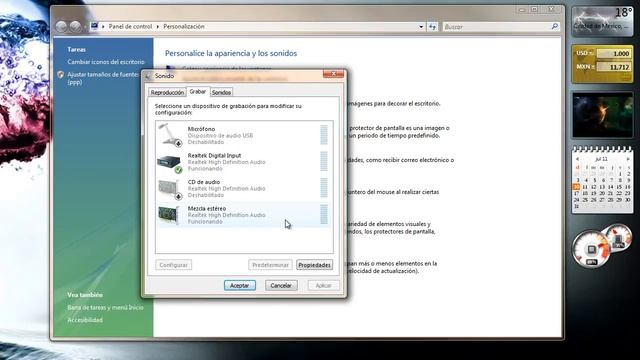This screenshot has height=360, width=640.
Task: Select the Mezcla estéreo sound card icon
Action: [x=169, y=215]
